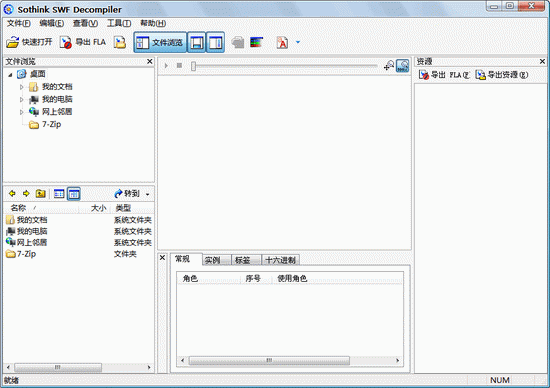Sort file list by 大小 column
Screen dimensions: 550x388
(95, 208)
